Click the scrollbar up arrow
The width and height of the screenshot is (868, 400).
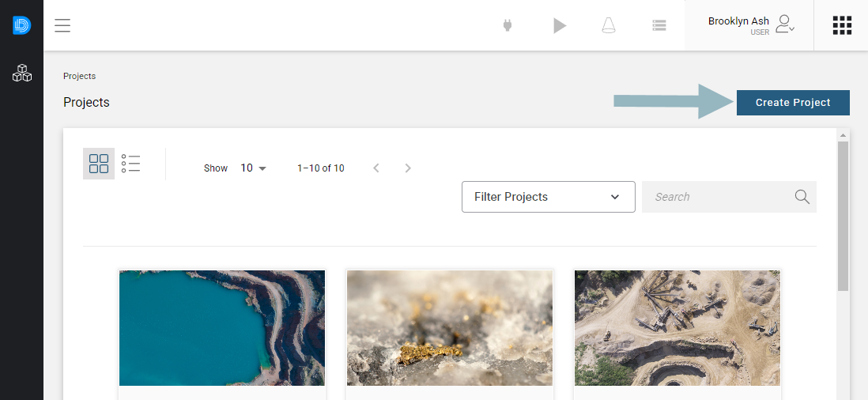coord(843,135)
